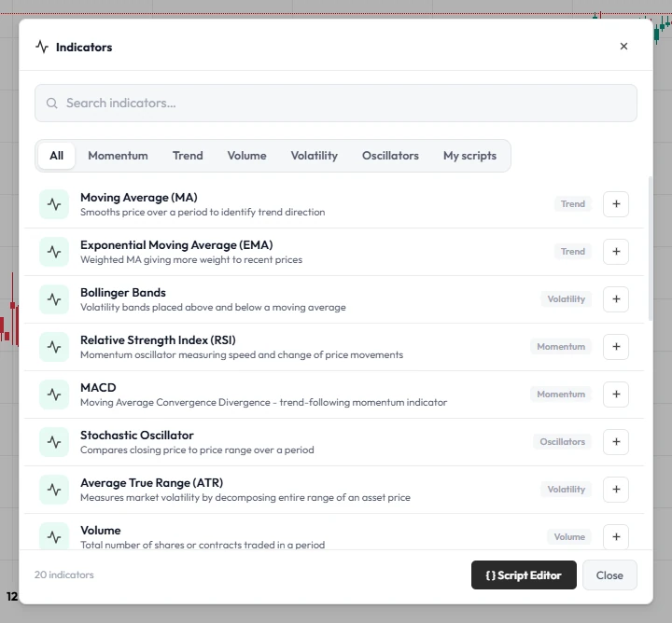
Task: Click the indicator list scrollbar
Action: 651,248
